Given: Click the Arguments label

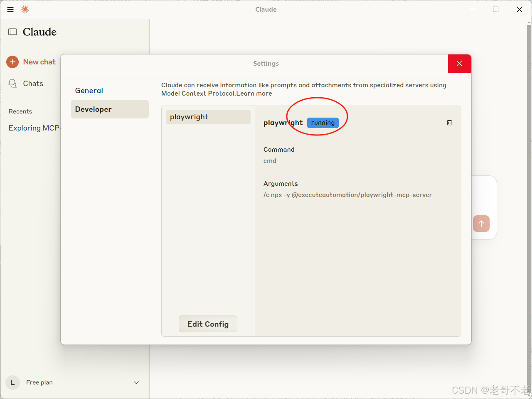Looking at the screenshot, I should click(281, 184).
